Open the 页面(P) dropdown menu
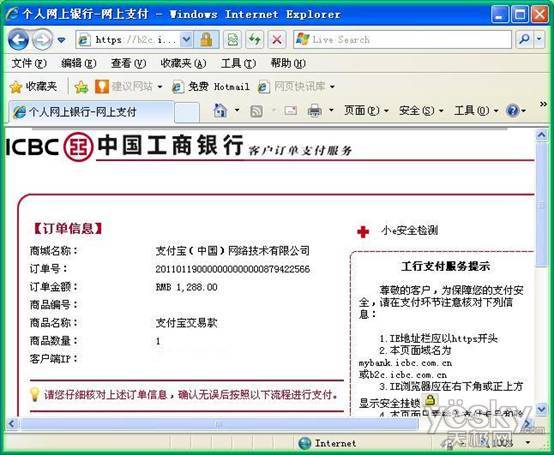Viewport: 554px width, 455px height. [366, 111]
